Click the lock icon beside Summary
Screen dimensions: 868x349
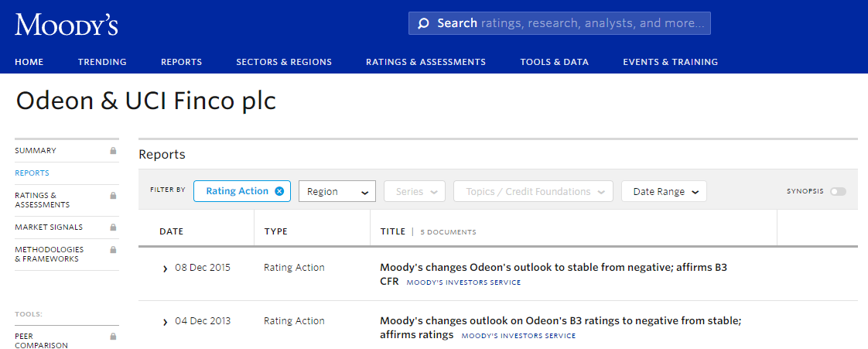click(x=113, y=151)
